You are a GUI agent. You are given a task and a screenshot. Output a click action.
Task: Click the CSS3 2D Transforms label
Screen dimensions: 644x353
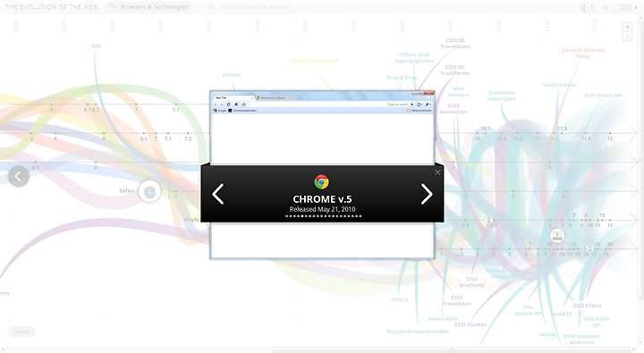[455, 44]
